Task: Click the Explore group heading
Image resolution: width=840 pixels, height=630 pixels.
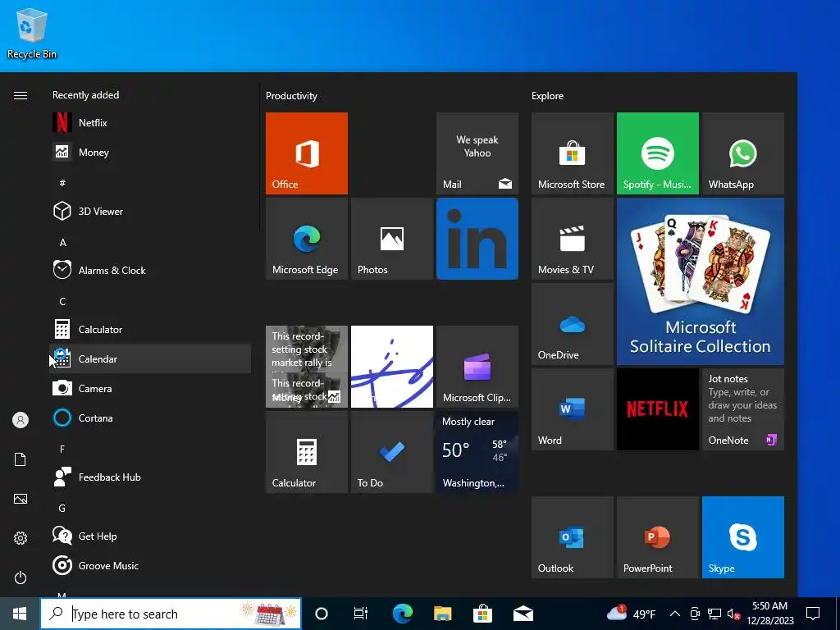Action: coord(547,96)
